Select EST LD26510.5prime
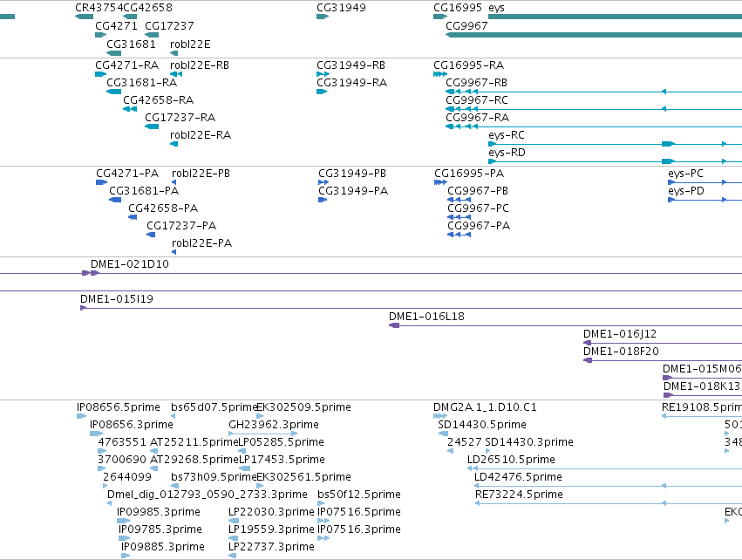The width and height of the screenshot is (742, 560). pos(511,460)
